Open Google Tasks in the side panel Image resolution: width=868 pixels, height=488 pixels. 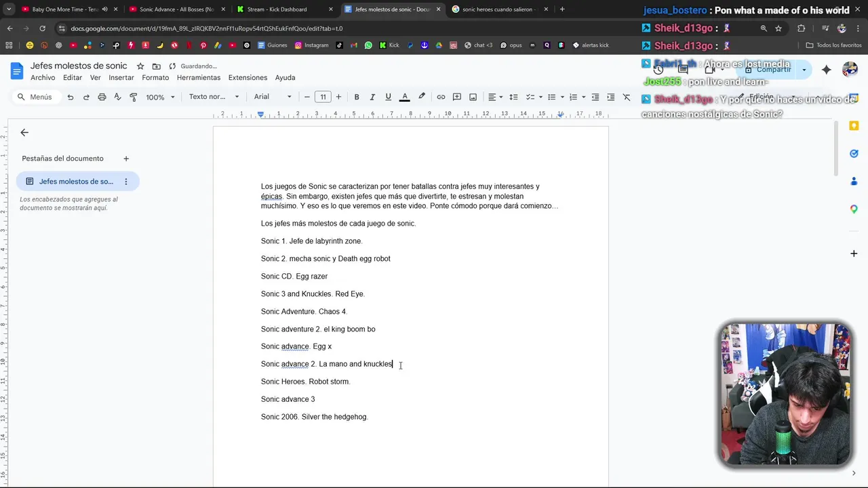click(x=854, y=153)
